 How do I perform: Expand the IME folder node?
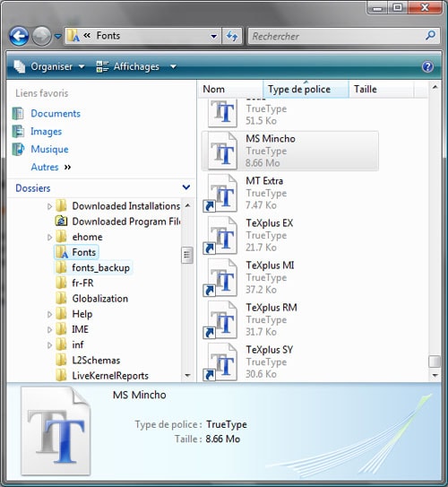coord(49,329)
